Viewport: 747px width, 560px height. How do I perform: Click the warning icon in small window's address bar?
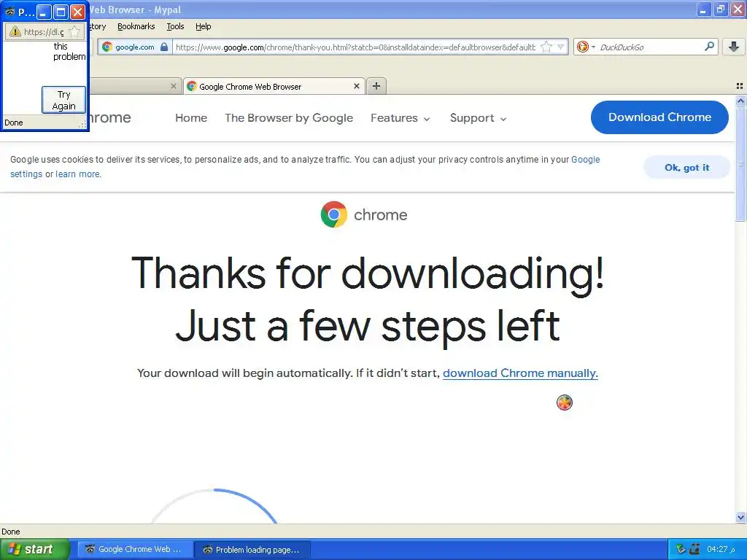15,32
